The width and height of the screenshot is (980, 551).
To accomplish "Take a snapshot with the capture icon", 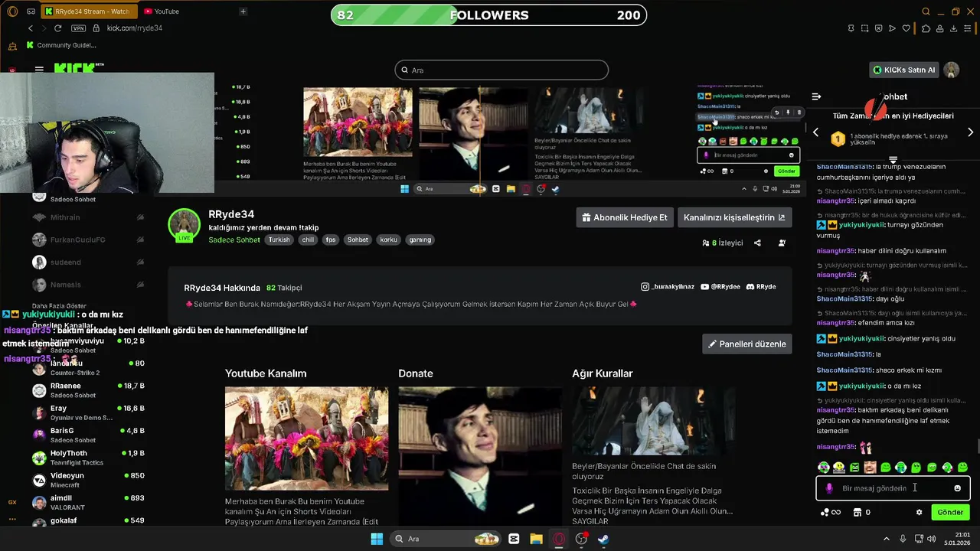I will (865, 28).
